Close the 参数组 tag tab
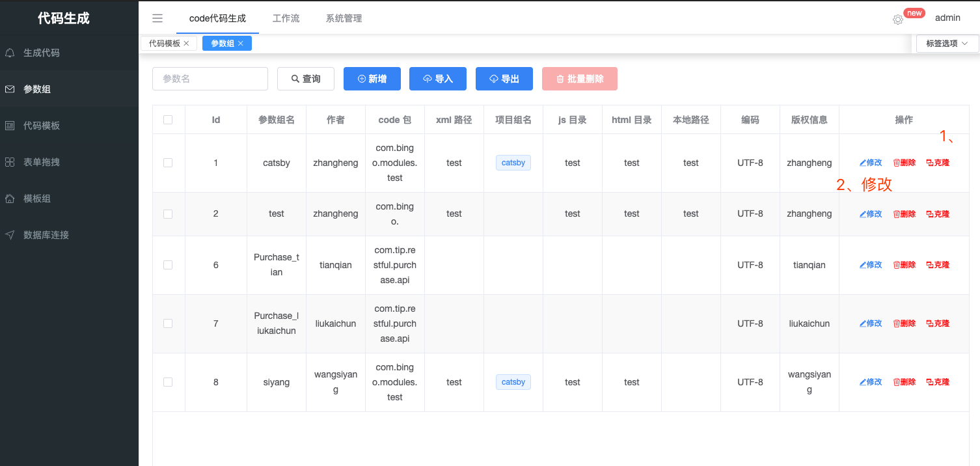980x466 pixels. [x=241, y=44]
